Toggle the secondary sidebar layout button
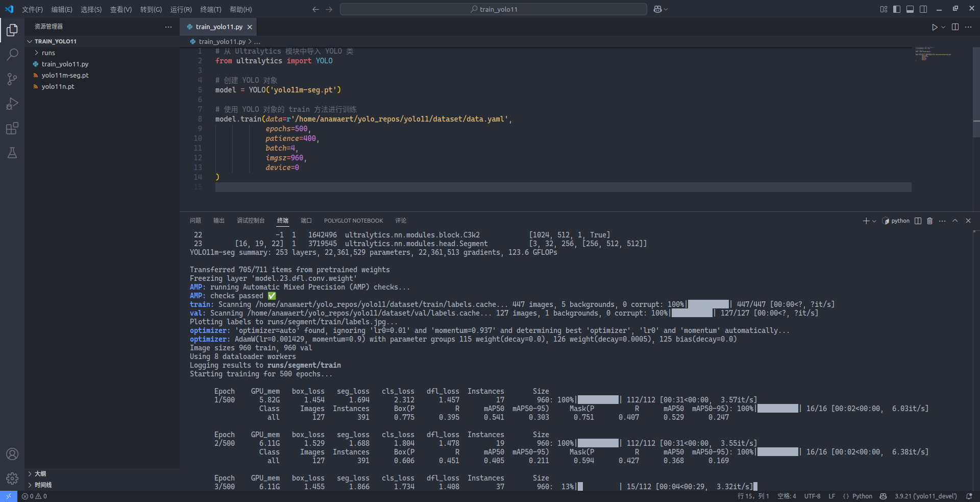The height and width of the screenshot is (502, 980). tap(923, 9)
